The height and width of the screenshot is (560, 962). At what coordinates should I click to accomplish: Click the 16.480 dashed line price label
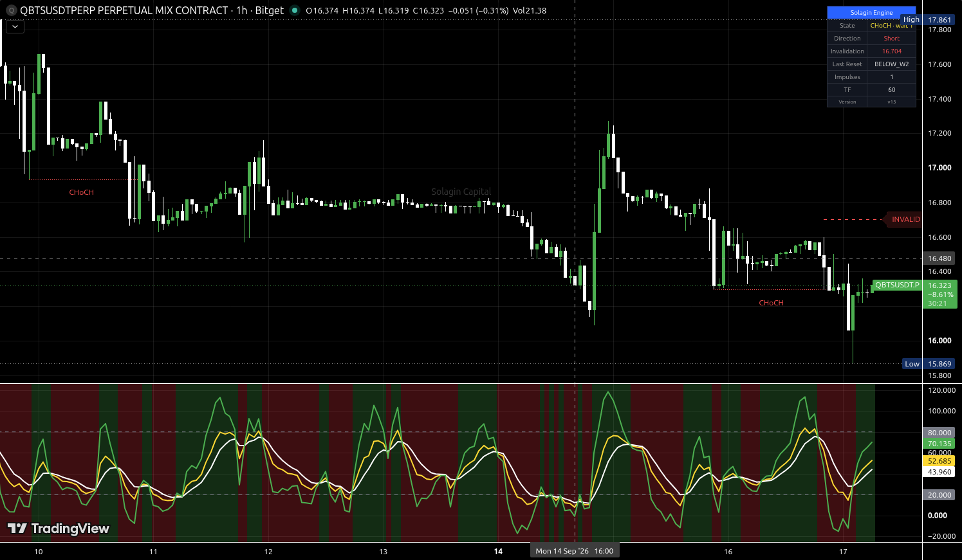click(939, 258)
